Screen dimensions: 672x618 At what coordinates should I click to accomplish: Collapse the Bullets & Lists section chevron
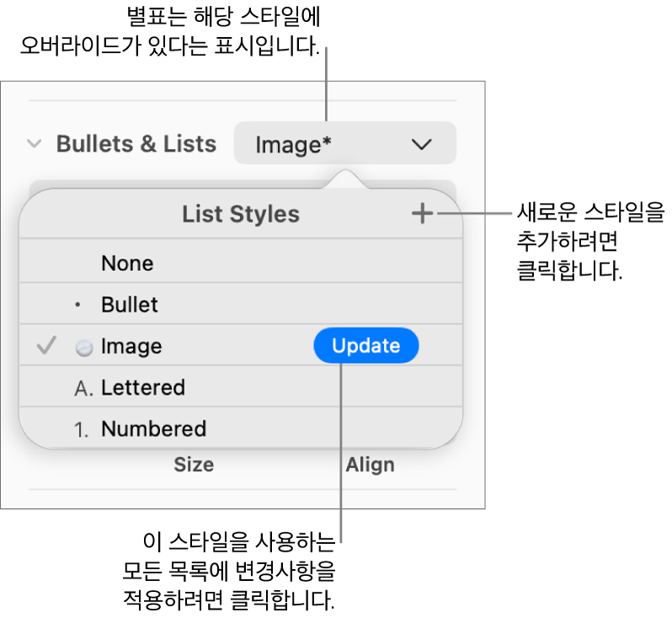35,144
